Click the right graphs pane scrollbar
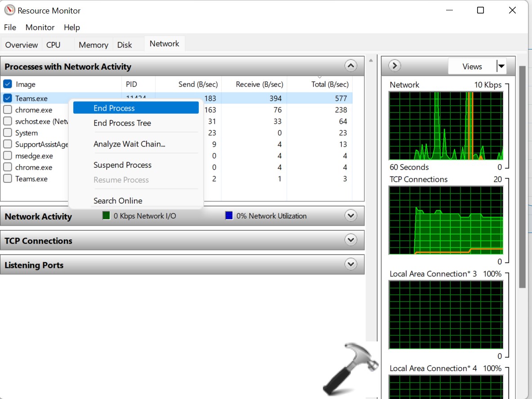Viewport: 532px width, 399px height. 522,176
